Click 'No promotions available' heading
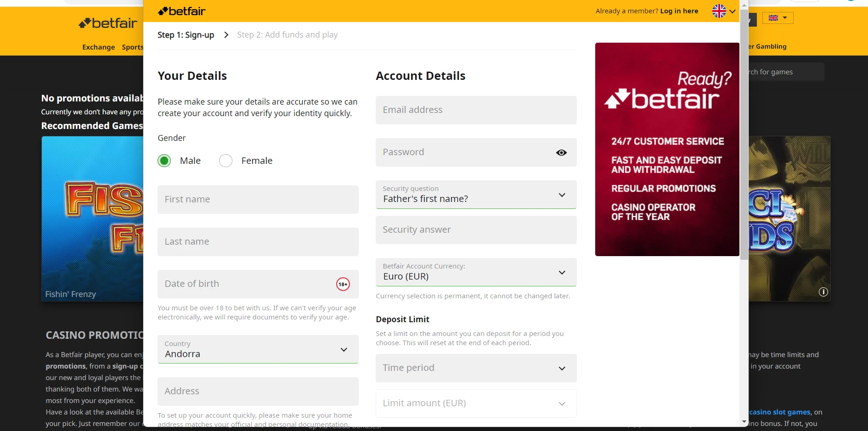Screen dimensions: 868x431 tap(92, 98)
